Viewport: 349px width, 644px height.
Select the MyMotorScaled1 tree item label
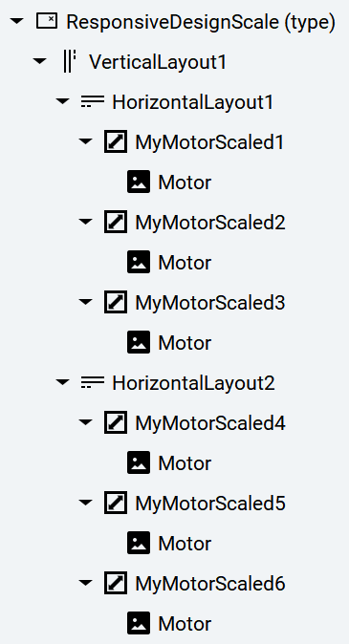[210, 142]
